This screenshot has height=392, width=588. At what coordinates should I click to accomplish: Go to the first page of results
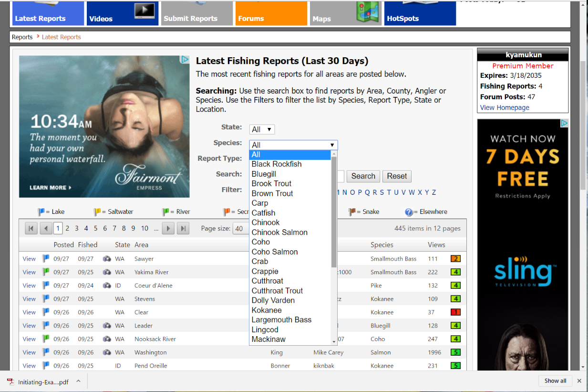point(31,229)
